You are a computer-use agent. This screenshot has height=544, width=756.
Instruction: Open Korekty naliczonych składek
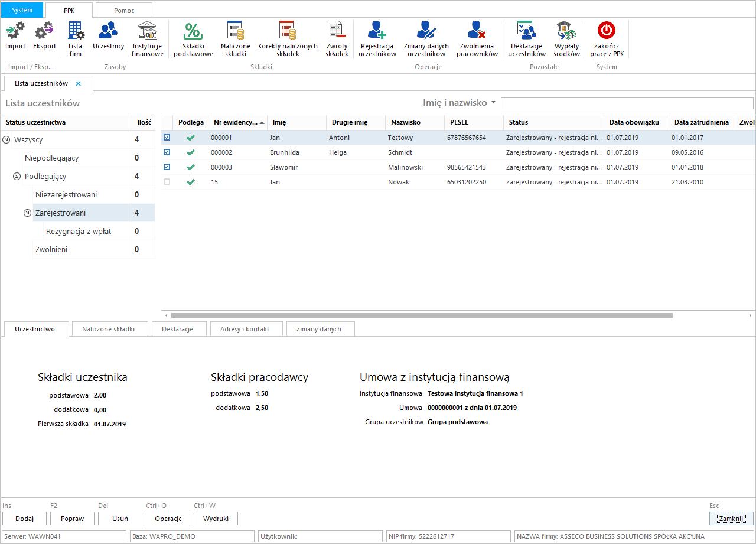[x=288, y=39]
